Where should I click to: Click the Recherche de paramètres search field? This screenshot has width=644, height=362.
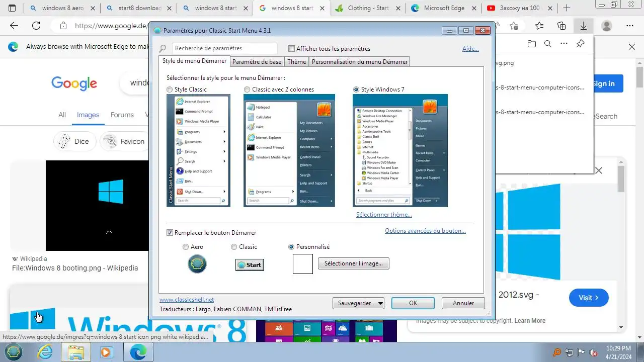224,49
